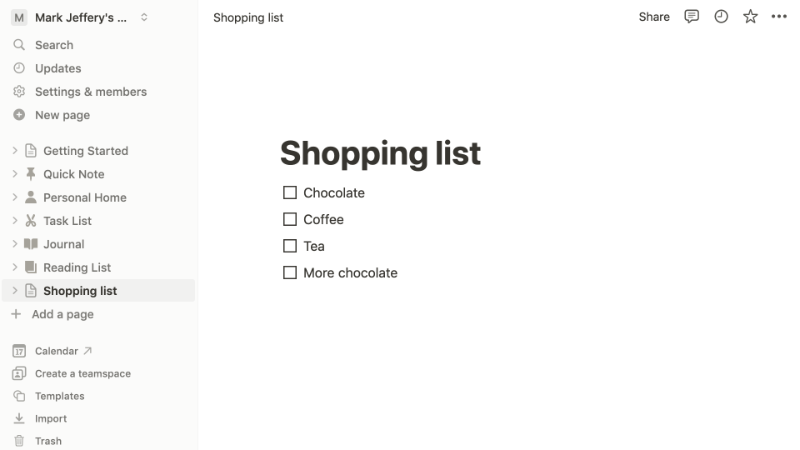
Task: Favorite this page with the star icon
Action: 750,17
